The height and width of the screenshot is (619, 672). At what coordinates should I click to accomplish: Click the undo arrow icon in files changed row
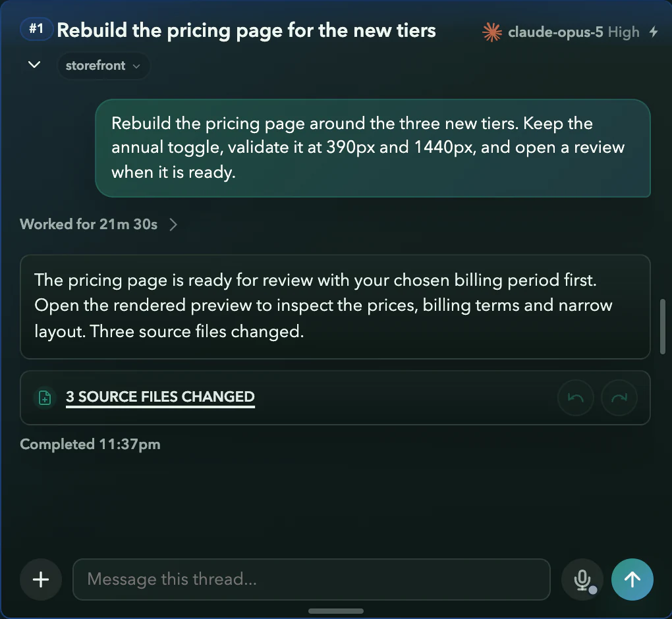click(576, 398)
